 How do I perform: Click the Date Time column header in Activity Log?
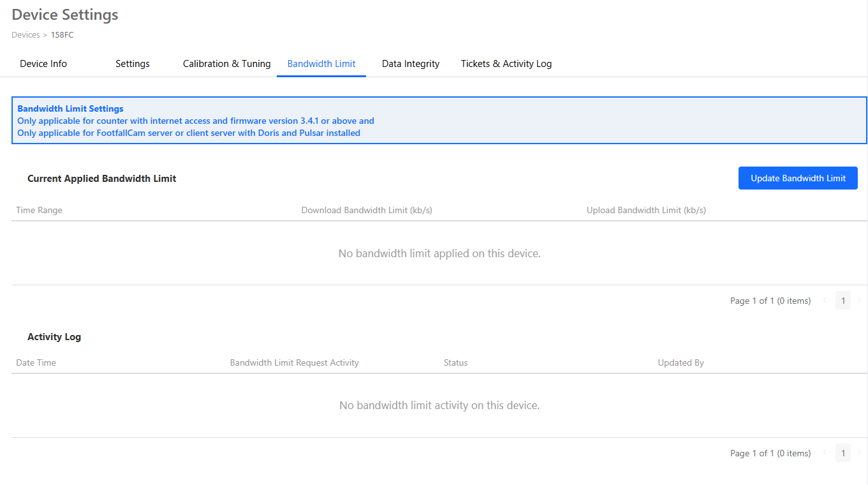pos(35,362)
